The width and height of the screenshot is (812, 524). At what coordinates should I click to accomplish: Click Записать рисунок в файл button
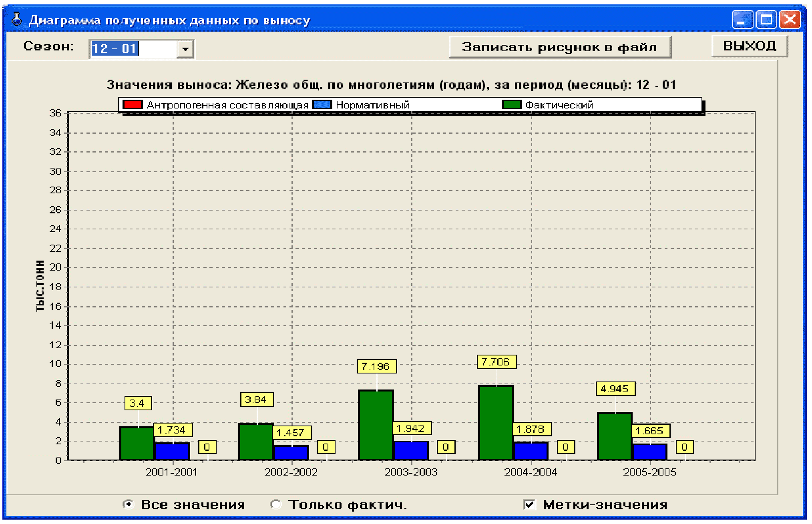[x=560, y=47]
